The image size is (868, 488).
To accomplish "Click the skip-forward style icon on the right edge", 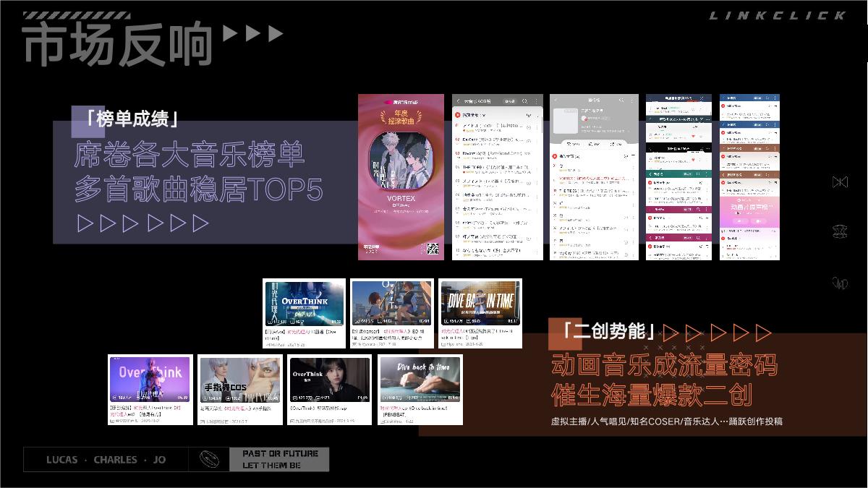I will coord(839,182).
